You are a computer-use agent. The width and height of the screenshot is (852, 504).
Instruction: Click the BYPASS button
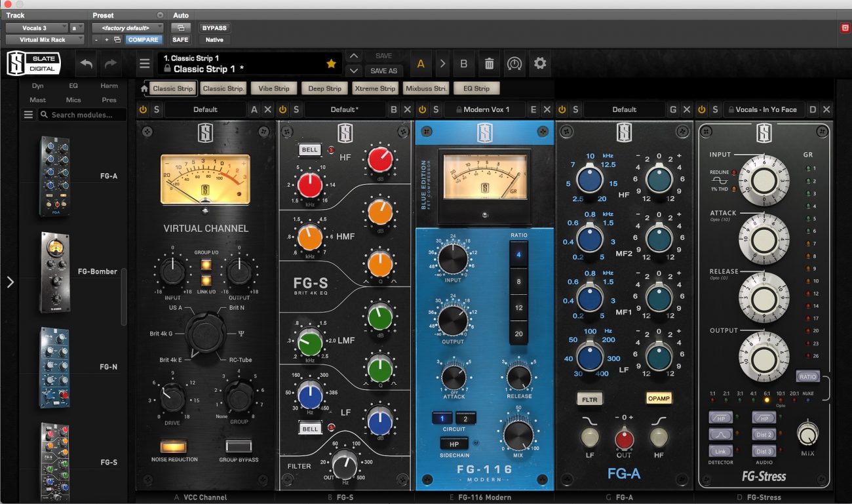coord(214,28)
